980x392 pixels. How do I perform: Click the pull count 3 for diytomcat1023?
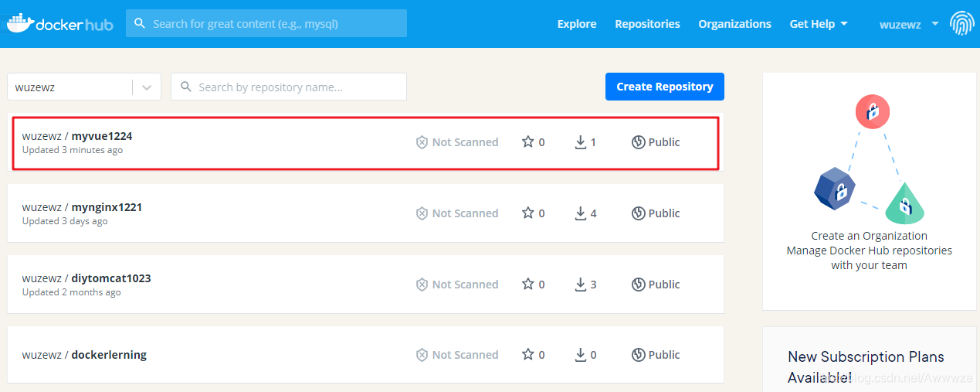tap(593, 285)
